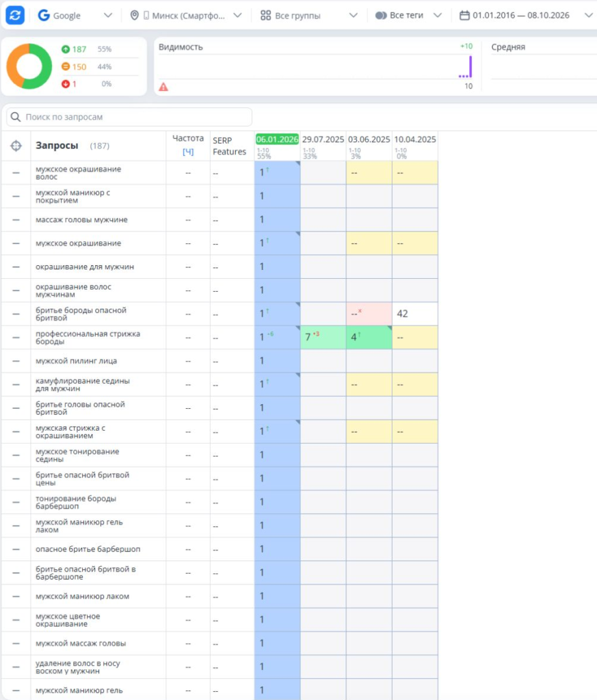The height and width of the screenshot is (700, 597).
Task: Click the crosshair target icon in table header
Action: pyautogui.click(x=16, y=146)
